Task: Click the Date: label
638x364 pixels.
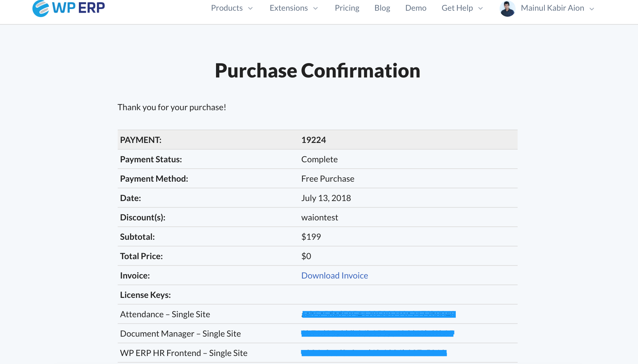Action: [130, 198]
